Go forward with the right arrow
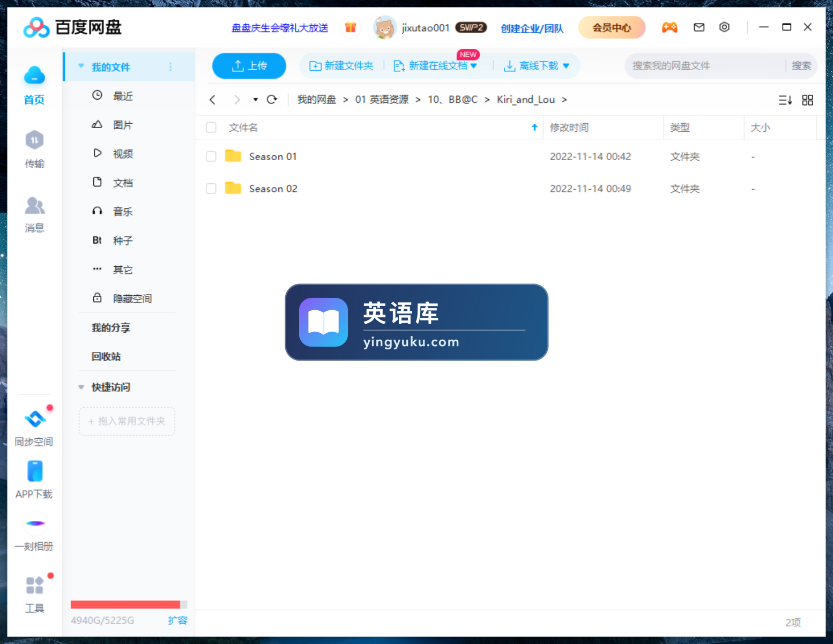This screenshot has height=644, width=833. 236,100
